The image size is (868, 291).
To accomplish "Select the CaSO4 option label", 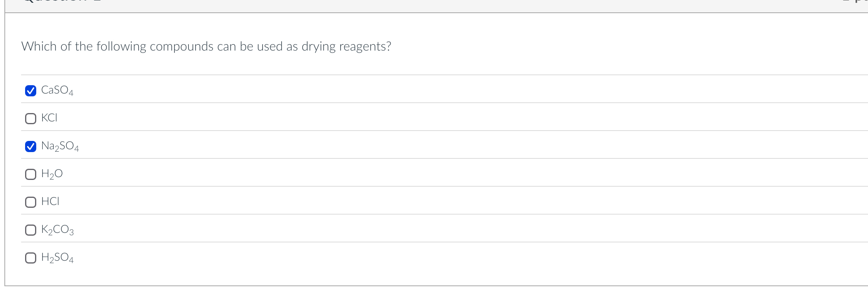I will (57, 90).
